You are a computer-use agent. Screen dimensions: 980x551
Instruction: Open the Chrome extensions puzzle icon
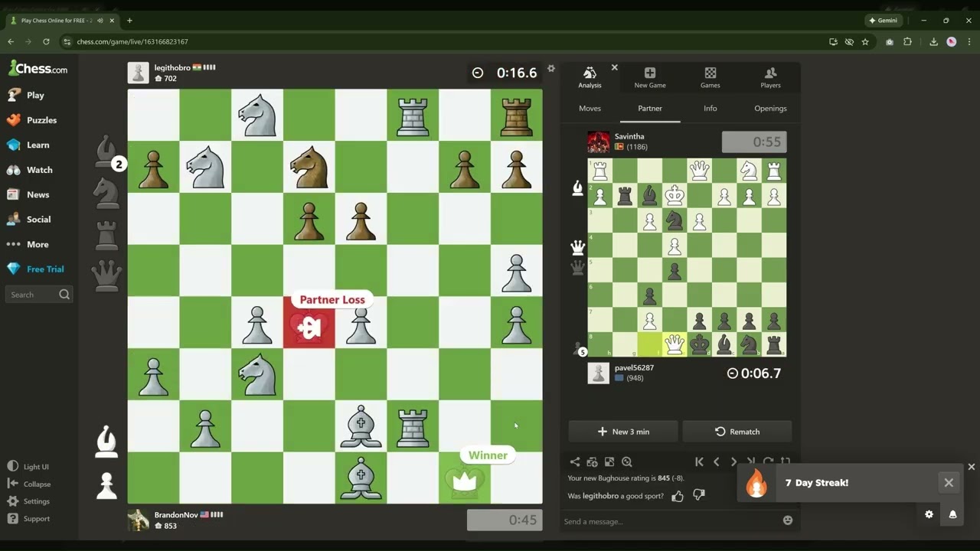coord(907,42)
